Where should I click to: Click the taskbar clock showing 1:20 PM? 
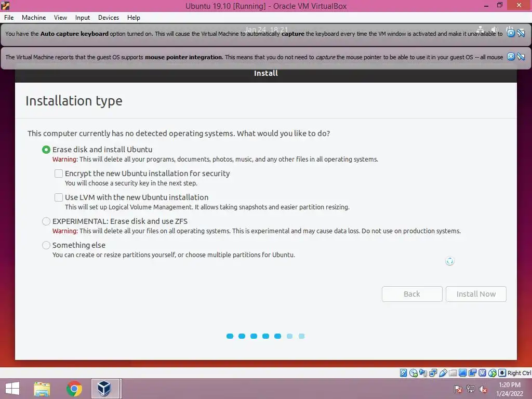coord(509,385)
